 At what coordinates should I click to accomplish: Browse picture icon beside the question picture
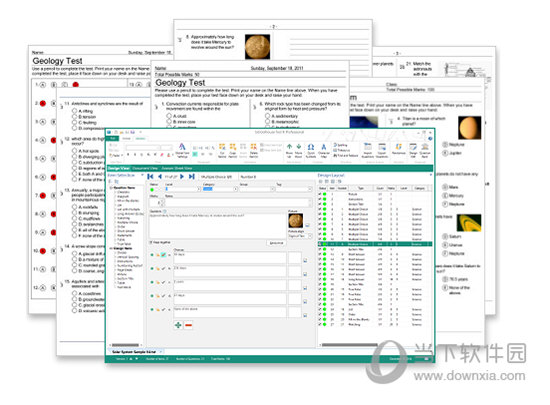(307, 225)
